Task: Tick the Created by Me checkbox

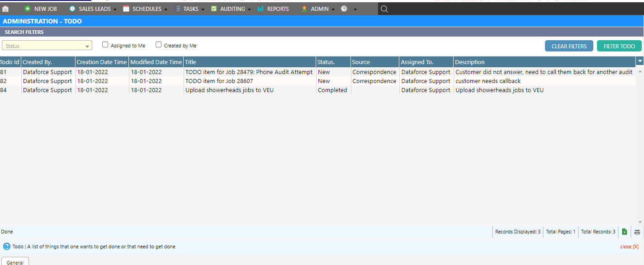Action: (x=159, y=45)
